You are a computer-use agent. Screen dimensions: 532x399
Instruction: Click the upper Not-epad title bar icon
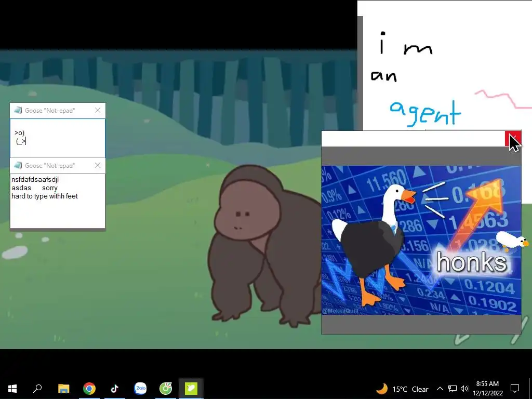18,110
